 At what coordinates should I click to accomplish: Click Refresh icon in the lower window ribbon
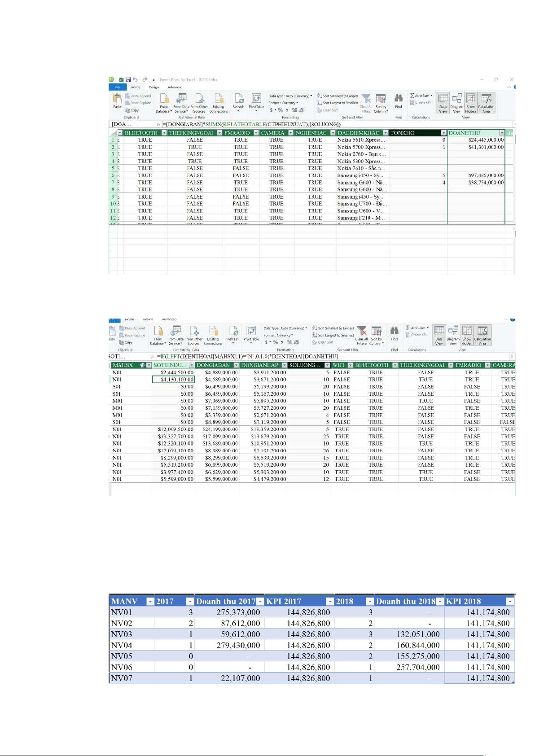[x=233, y=333]
